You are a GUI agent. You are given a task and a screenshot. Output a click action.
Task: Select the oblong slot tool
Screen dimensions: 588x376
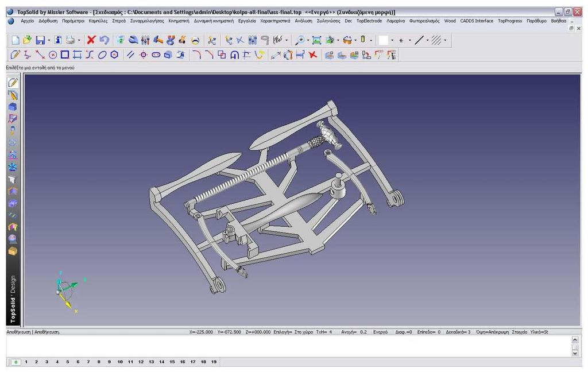click(156, 55)
